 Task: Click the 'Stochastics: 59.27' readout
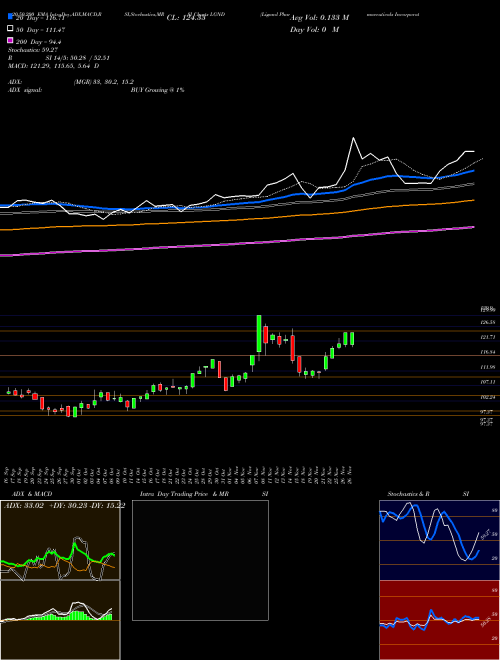pyautogui.click(x=33, y=50)
